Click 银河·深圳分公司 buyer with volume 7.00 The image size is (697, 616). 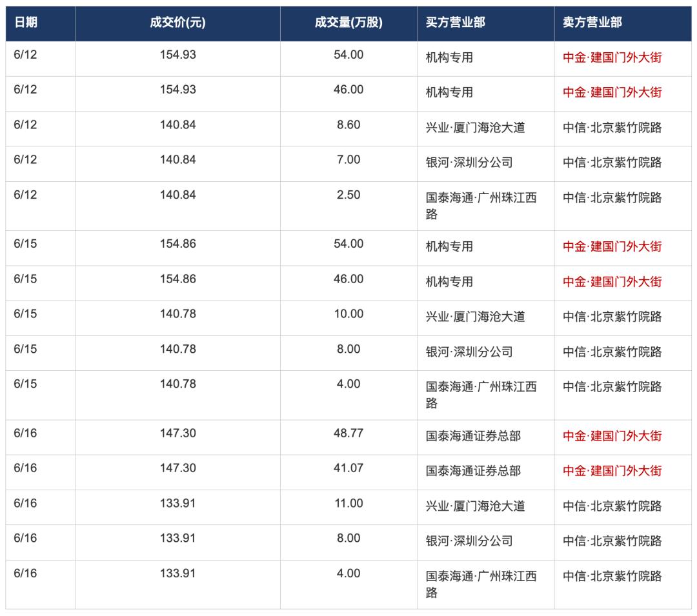[x=469, y=163]
